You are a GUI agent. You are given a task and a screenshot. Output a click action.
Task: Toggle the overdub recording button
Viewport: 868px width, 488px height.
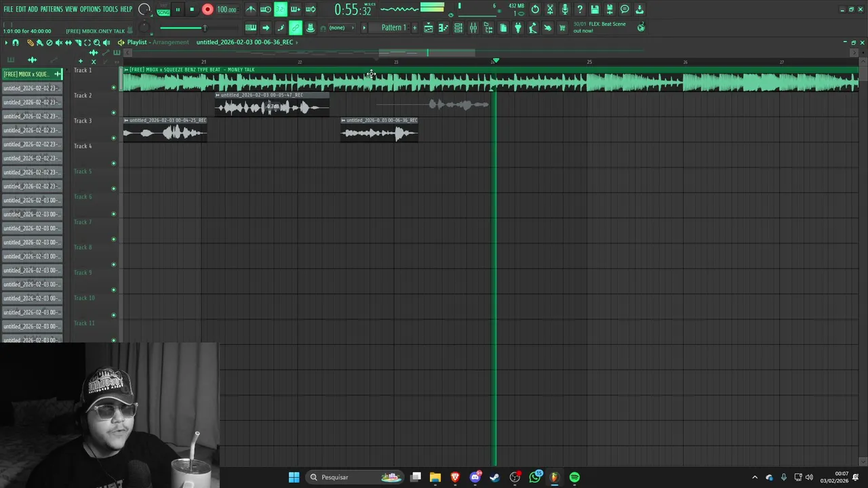296,9
